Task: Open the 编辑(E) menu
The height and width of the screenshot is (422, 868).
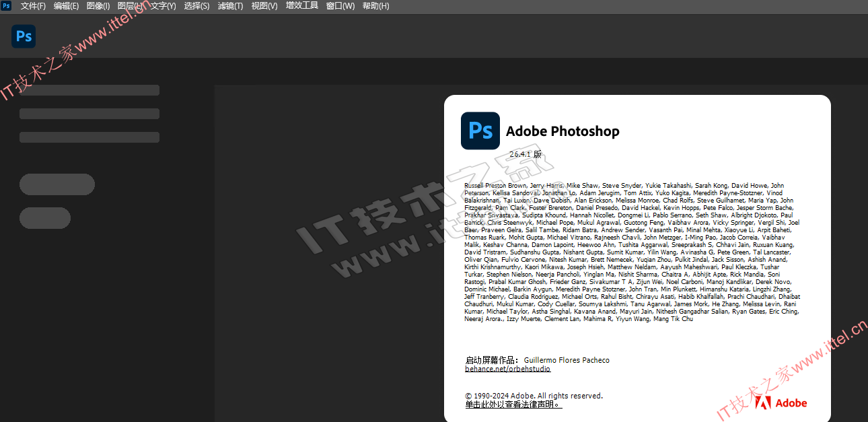Action: coord(66,6)
